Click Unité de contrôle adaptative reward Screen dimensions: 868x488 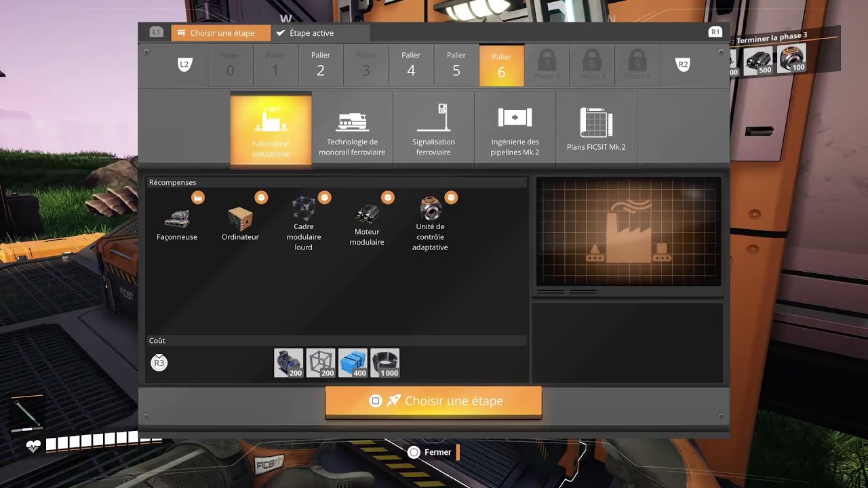point(430,208)
